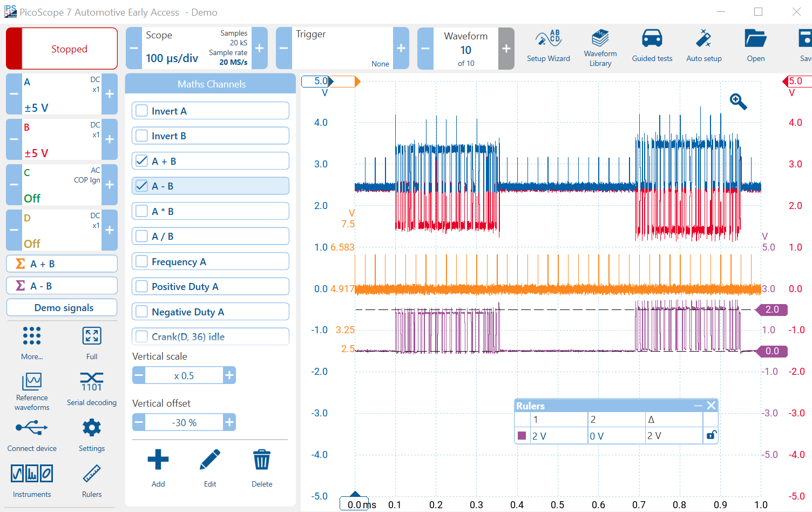Enable A * B checkbox
812x512 pixels.
[x=141, y=211]
